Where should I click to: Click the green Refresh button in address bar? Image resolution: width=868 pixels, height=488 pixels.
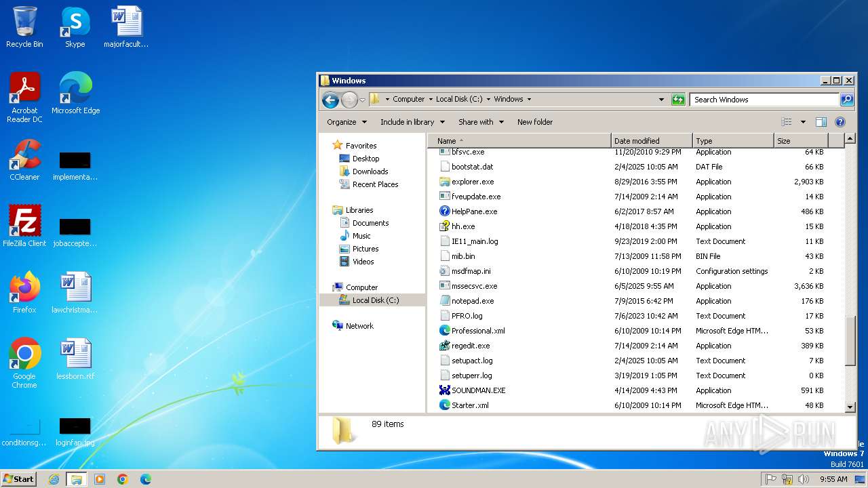point(678,100)
